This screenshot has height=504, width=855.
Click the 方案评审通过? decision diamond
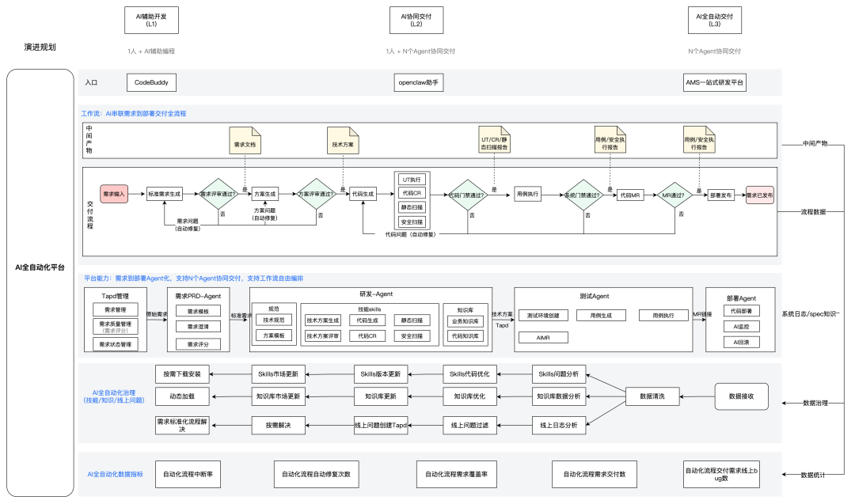click(x=317, y=194)
